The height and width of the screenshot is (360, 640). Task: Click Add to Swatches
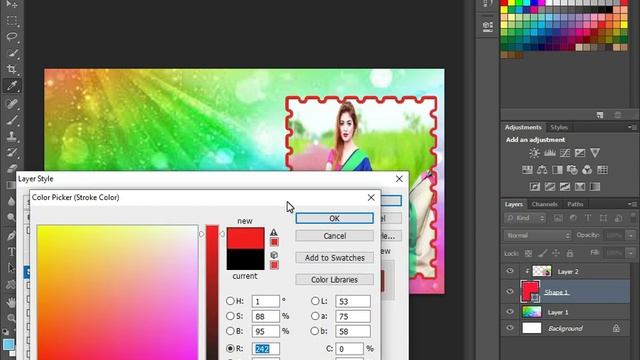(334, 258)
